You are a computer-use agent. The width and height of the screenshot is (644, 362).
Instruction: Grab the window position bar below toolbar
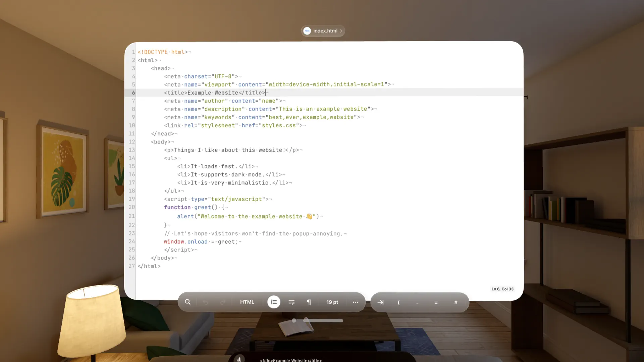(323, 321)
